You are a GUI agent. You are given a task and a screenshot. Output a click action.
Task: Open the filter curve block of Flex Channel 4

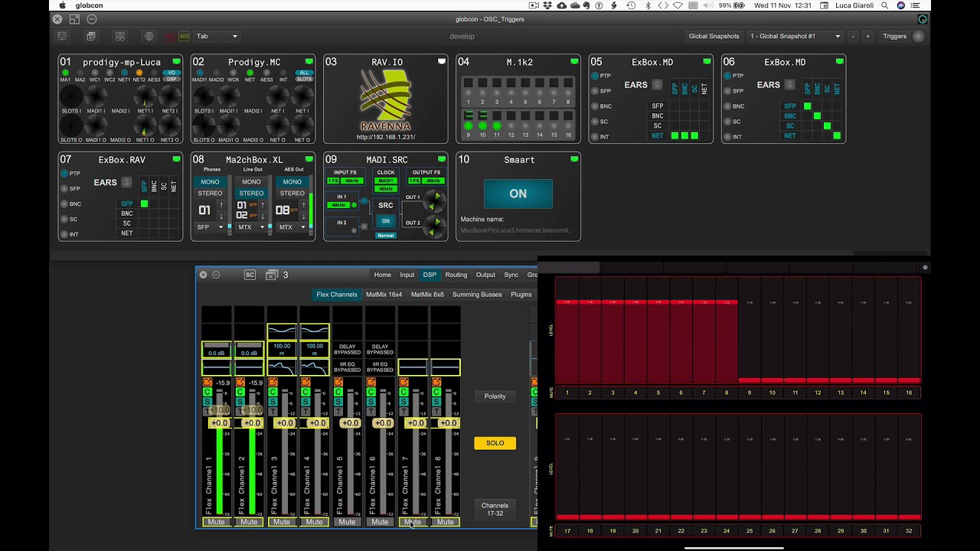(x=315, y=367)
